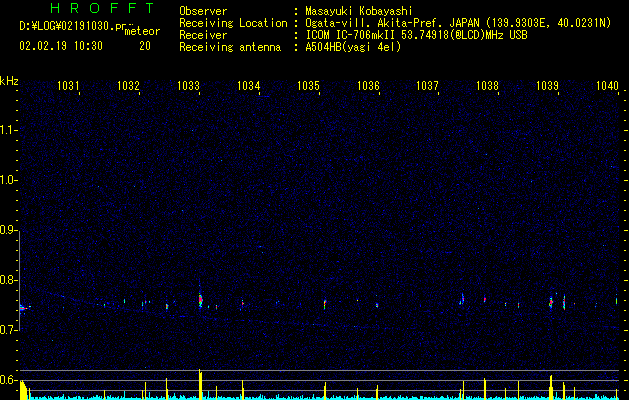Click the HROFFT title text

click(x=102, y=8)
